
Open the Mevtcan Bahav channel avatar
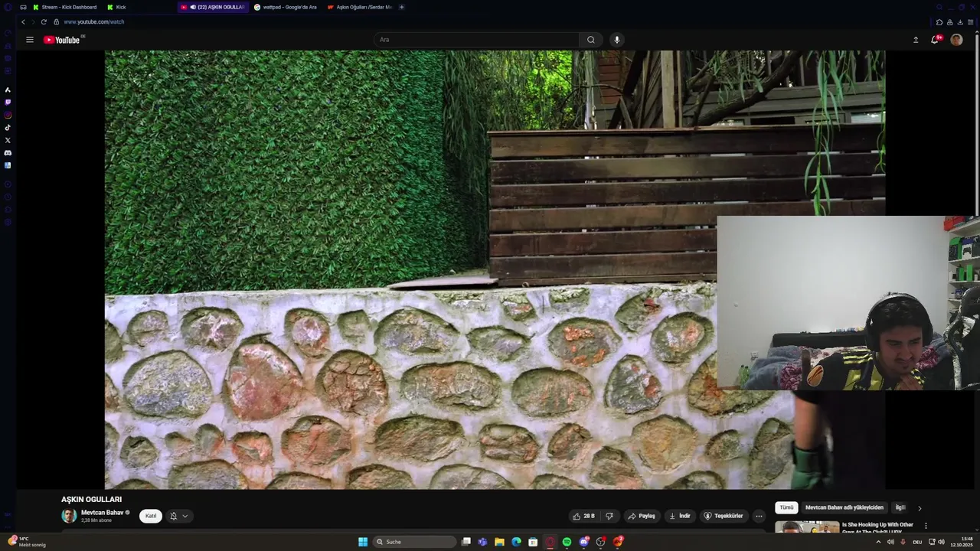[69, 516]
